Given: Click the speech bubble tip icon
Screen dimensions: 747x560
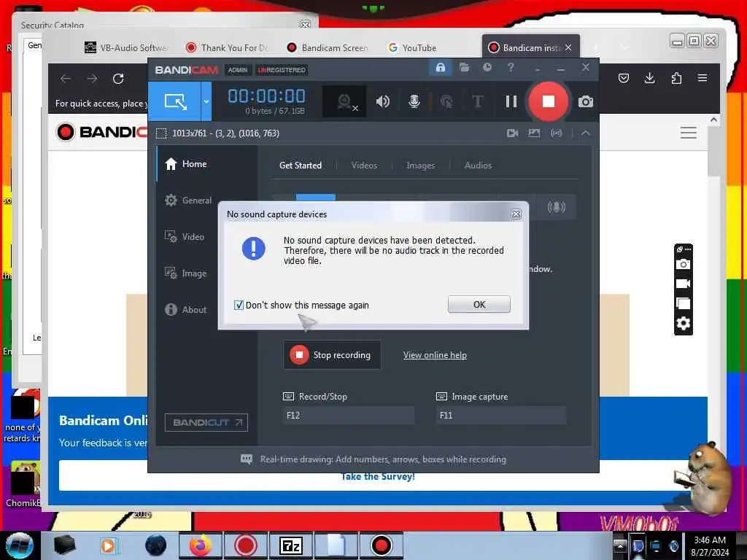Looking at the screenshot, I should pos(247,459).
